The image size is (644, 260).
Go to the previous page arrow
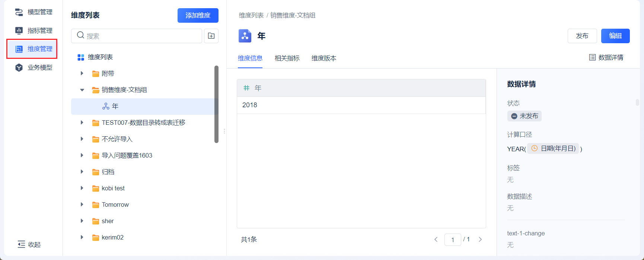[436, 240]
